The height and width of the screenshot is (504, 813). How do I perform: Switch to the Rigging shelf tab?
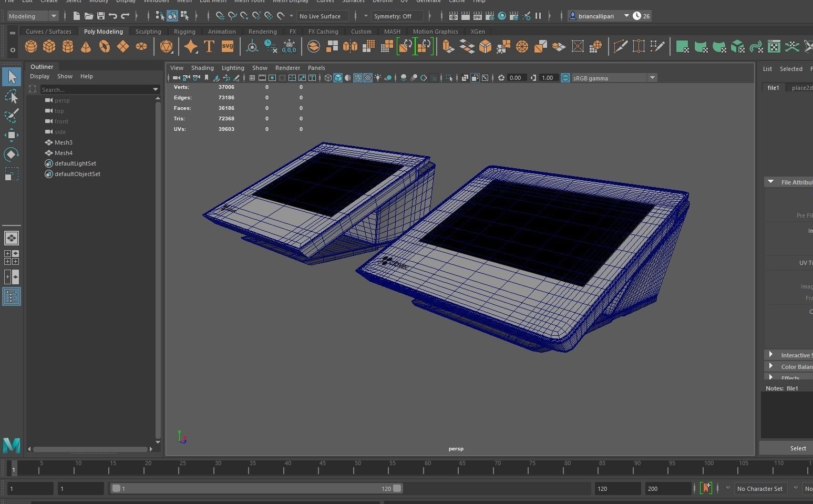184,32
